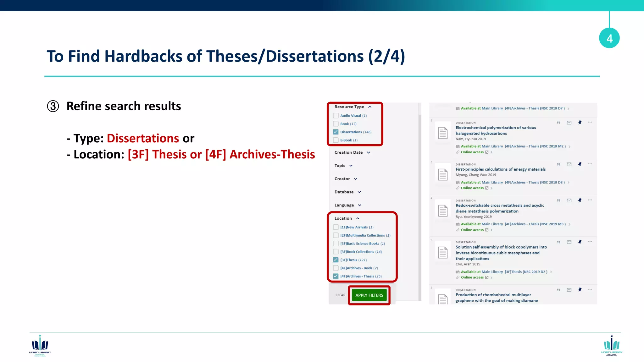The height and width of the screenshot is (362, 644).
Task: Click document thumbnail of Electrochemical polymerization record
Action: pyautogui.click(x=443, y=133)
